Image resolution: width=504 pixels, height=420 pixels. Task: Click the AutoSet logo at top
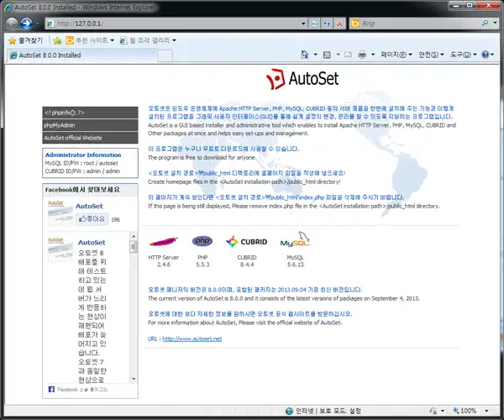(x=302, y=79)
